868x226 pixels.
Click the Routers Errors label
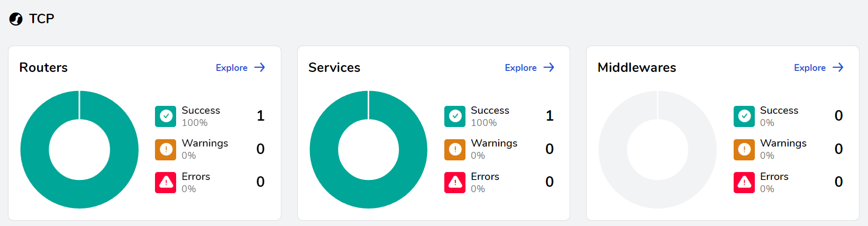[196, 177]
